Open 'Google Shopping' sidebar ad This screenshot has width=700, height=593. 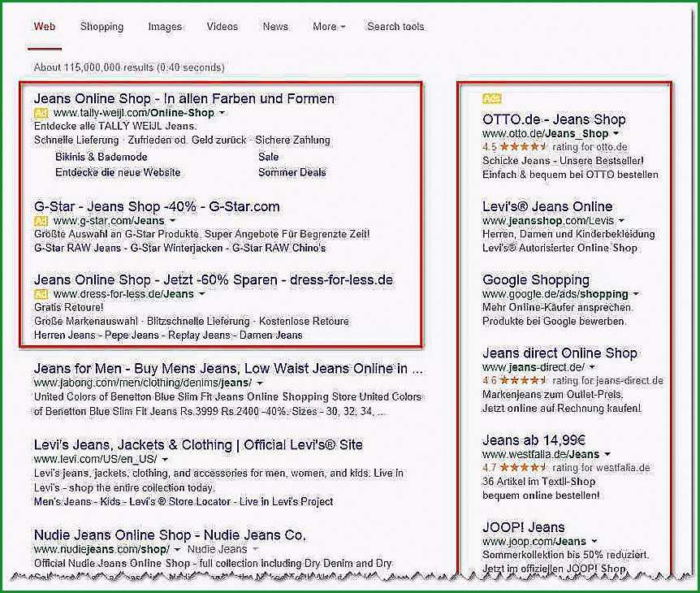click(x=536, y=280)
